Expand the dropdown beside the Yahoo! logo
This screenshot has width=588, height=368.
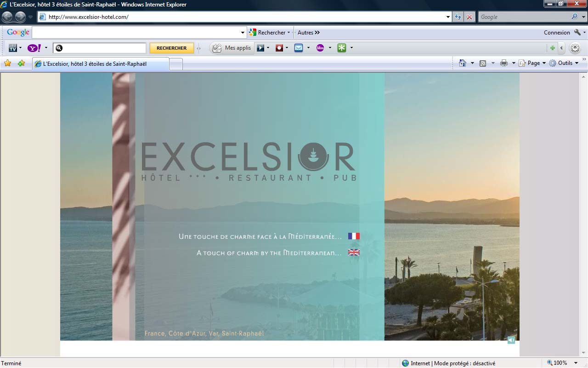46,48
